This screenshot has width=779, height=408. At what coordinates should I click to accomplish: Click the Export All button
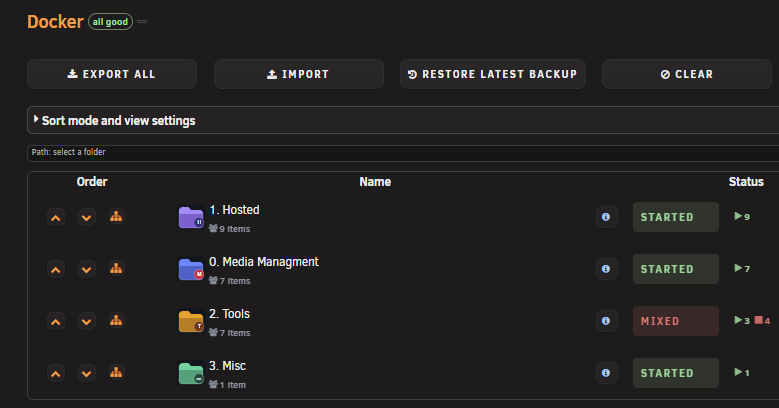[112, 74]
